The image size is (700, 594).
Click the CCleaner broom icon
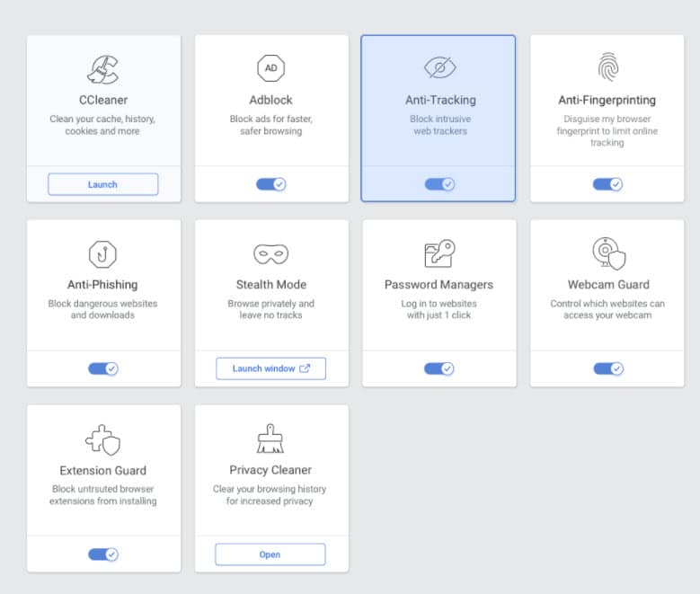pyautogui.click(x=103, y=70)
